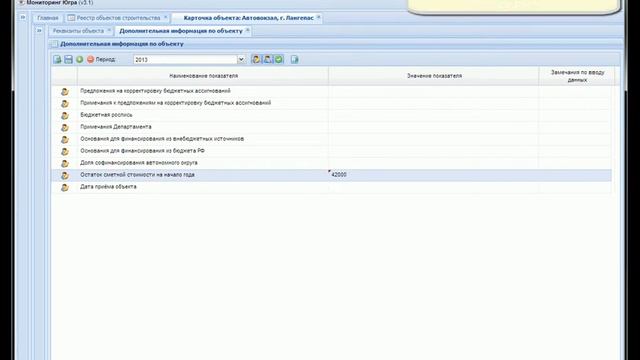Click the green checkmark filter icon

tap(279, 60)
